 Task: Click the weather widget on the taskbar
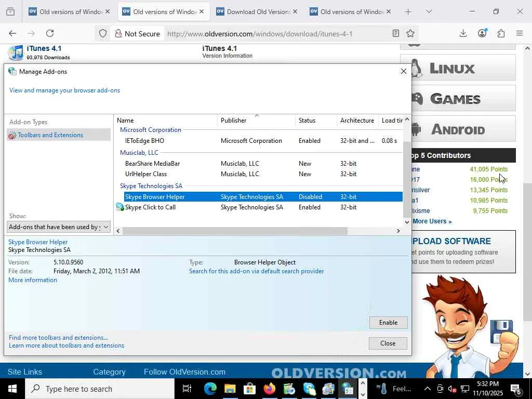[394, 389]
